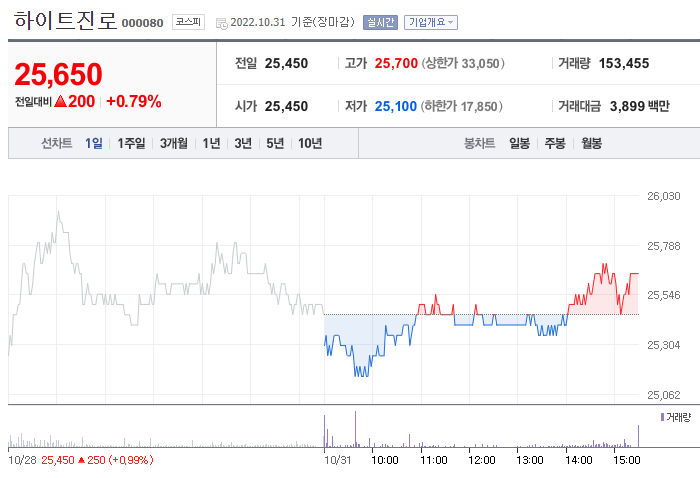Open the 일봉 daily candle chart
The width and height of the screenshot is (700, 478).
click(519, 143)
